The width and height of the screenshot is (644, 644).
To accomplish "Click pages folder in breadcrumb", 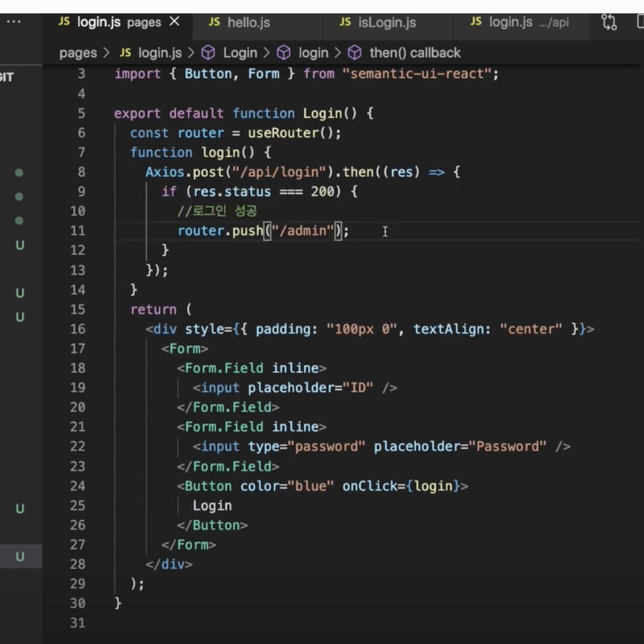I will click(x=78, y=53).
